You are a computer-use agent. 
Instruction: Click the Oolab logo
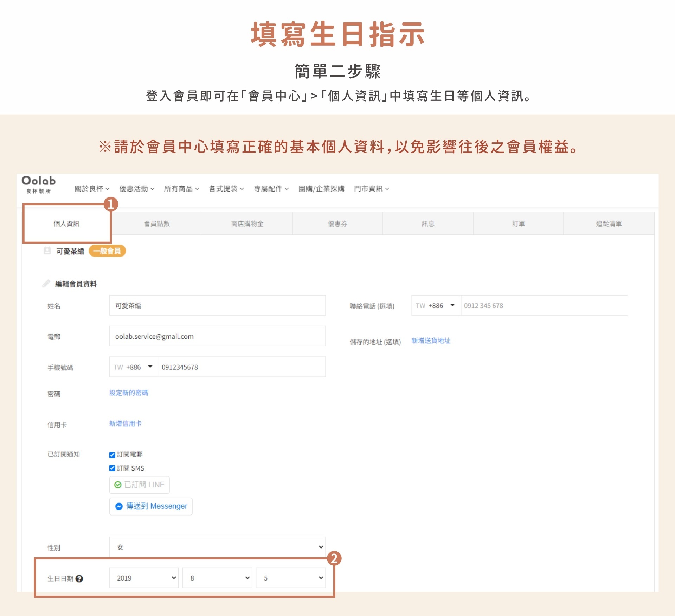pyautogui.click(x=39, y=184)
